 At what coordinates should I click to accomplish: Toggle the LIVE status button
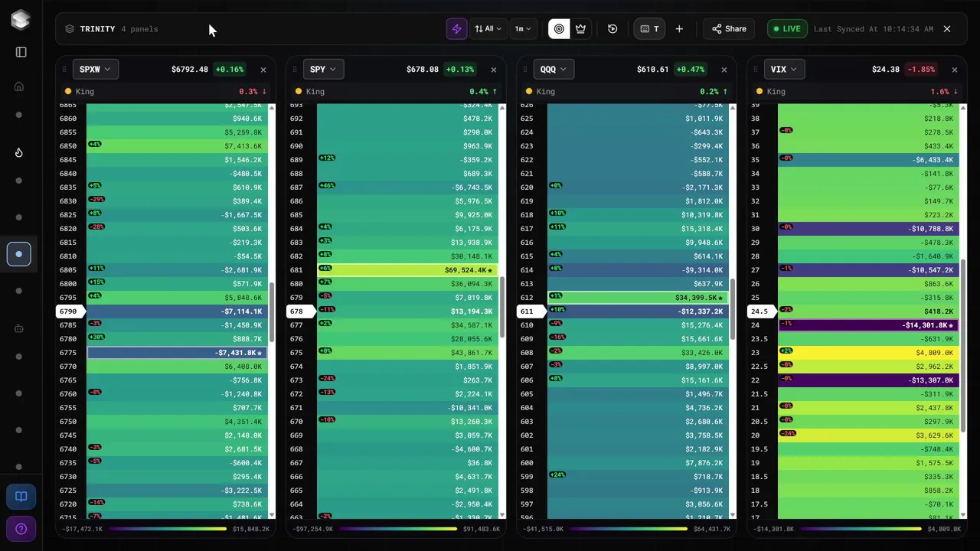coord(787,29)
